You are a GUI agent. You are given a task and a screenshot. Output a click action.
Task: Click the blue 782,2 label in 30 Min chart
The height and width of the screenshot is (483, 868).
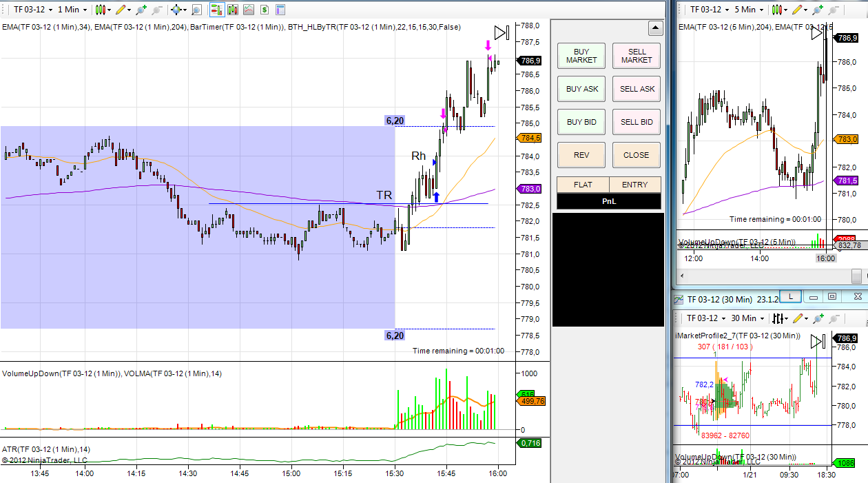(704, 384)
